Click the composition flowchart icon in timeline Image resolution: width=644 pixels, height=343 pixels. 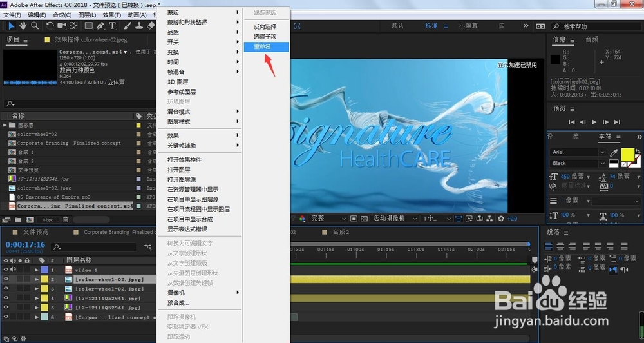coord(148,247)
